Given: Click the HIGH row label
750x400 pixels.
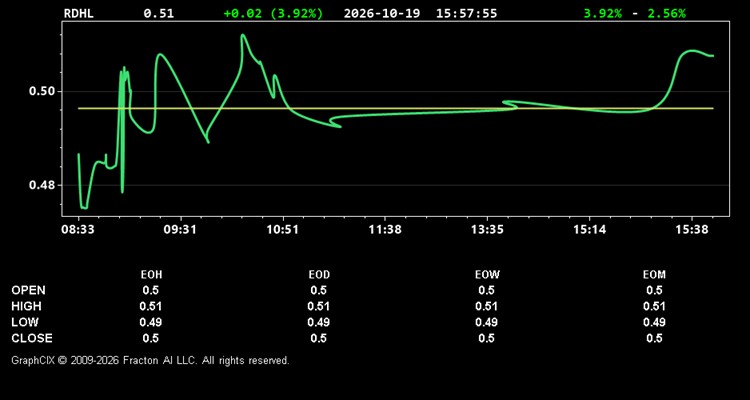Looking at the screenshot, I should tap(26, 306).
